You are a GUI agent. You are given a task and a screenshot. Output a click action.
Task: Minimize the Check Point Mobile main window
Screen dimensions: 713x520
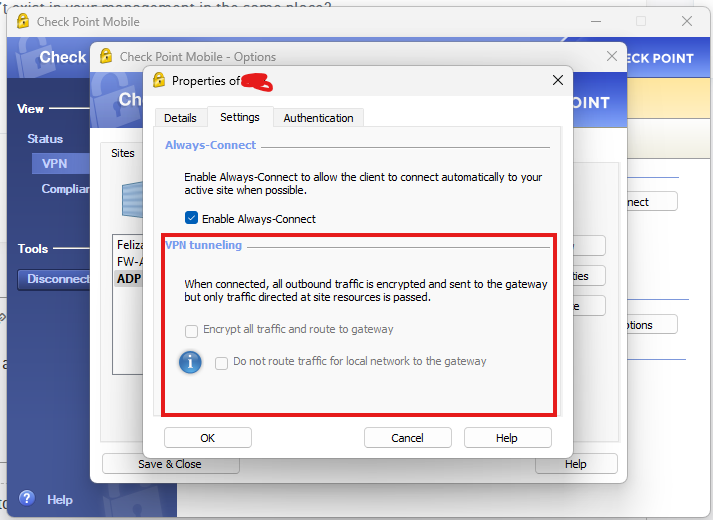coord(596,21)
